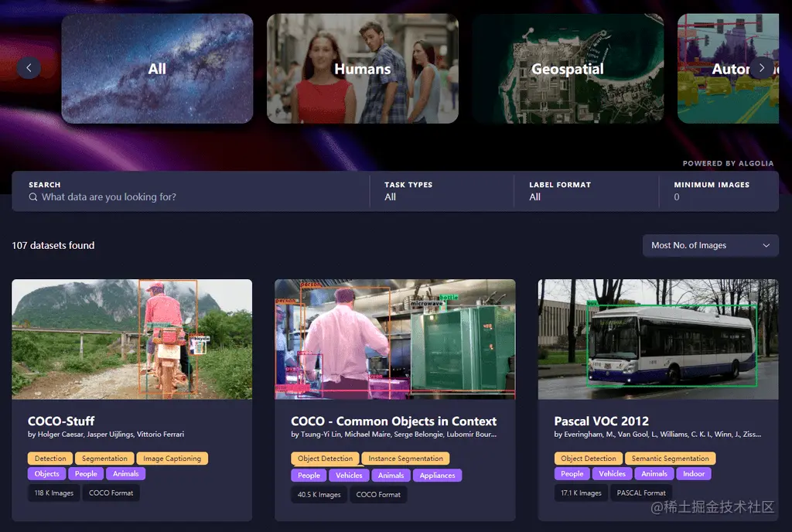Open the Task Types filter dropdown
The height and width of the screenshot is (532, 792).
click(x=442, y=191)
